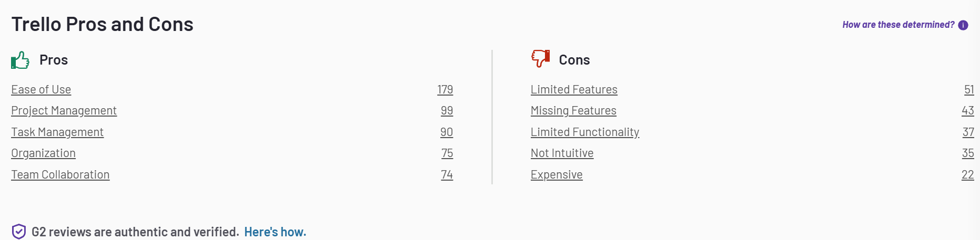This screenshot has width=980, height=240.
Task: Open Team Collaboration reviews
Action: [x=60, y=175]
